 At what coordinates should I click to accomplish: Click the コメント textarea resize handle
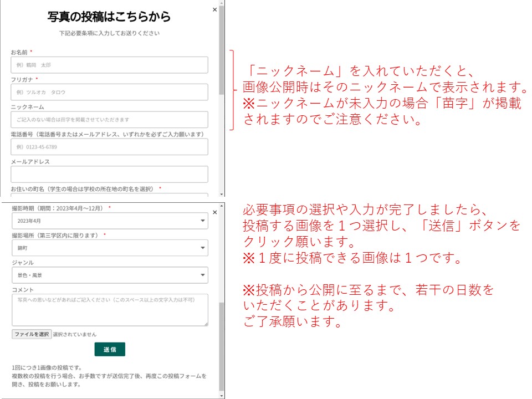pos(206,324)
